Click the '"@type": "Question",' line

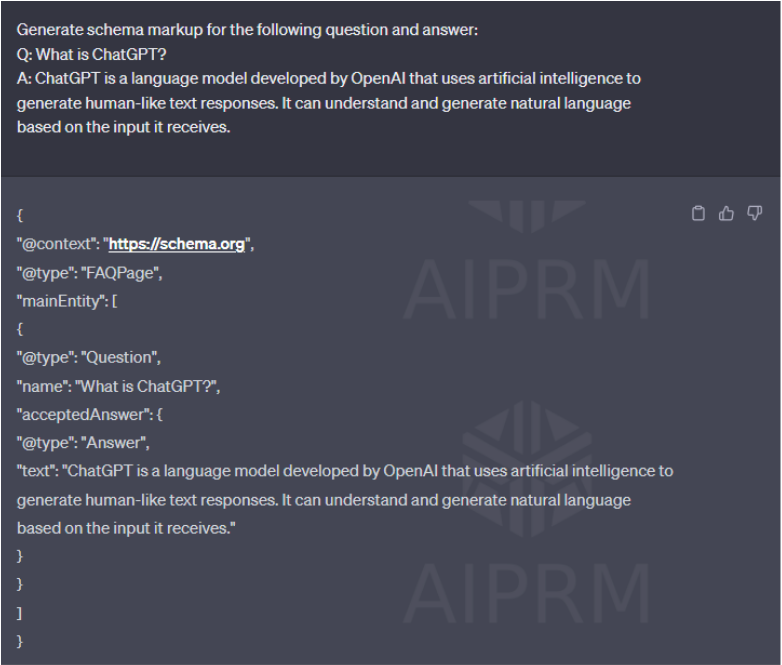click(89, 357)
